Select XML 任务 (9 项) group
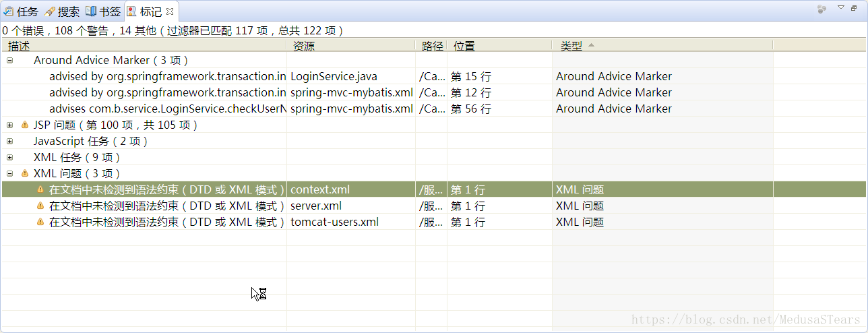This screenshot has height=333, width=868. [x=77, y=157]
